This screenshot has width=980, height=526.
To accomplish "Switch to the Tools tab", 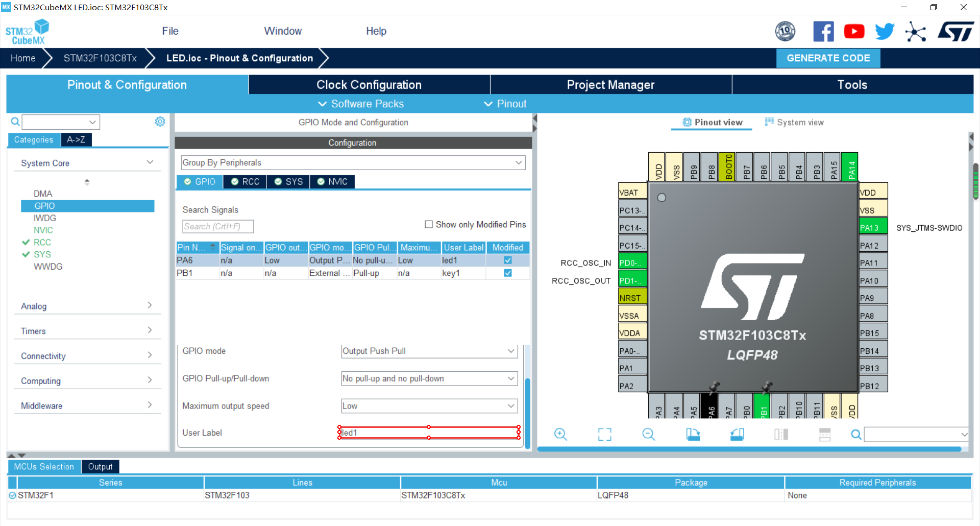I will [852, 85].
